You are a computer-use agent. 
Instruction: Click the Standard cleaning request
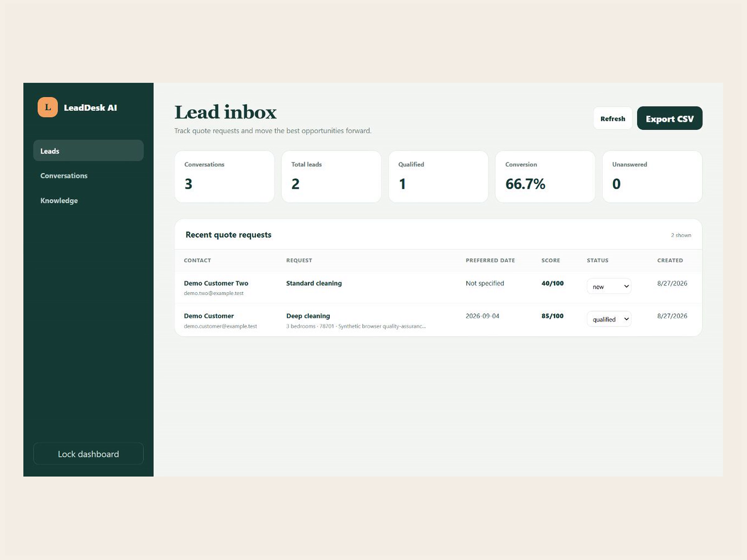click(314, 283)
